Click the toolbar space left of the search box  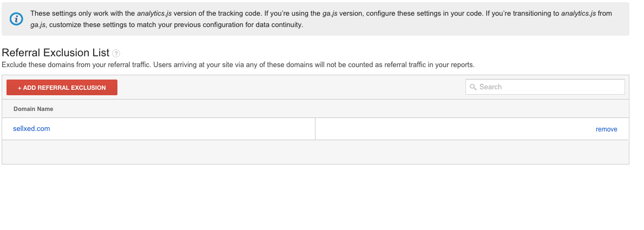click(292, 87)
